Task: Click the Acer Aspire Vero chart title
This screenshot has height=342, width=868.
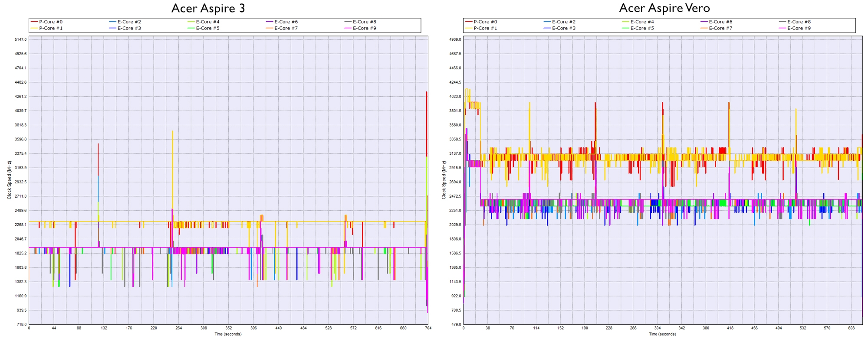Action: 664,8
